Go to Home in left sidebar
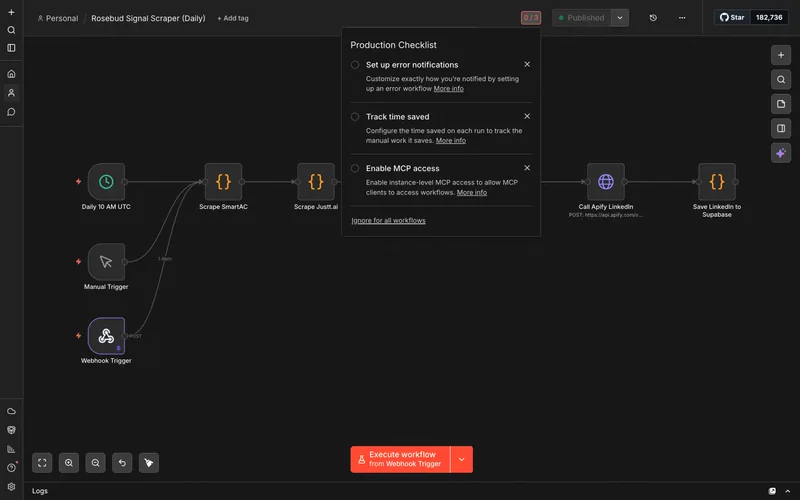Screen dimensions: 800x500 (11, 74)
